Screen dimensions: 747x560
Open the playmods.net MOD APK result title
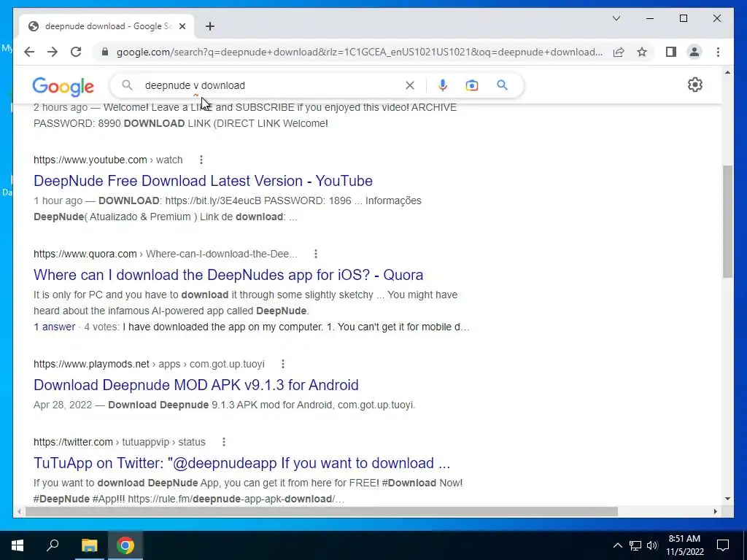point(196,385)
